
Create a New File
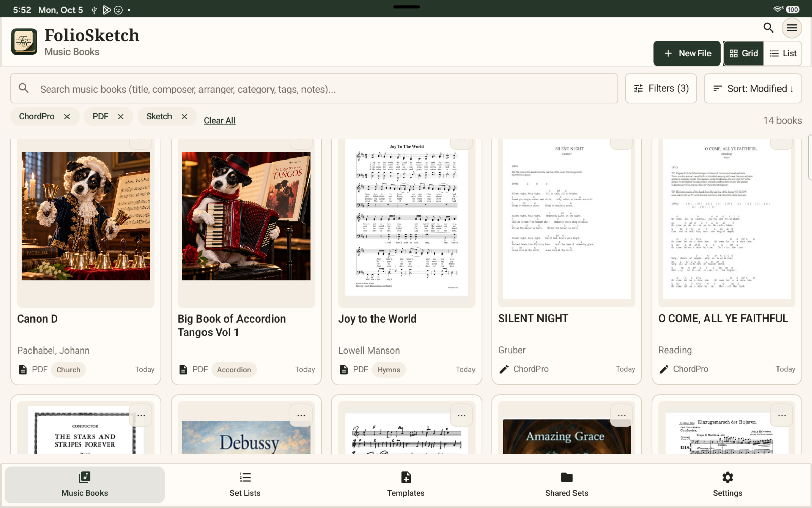pyautogui.click(x=687, y=53)
